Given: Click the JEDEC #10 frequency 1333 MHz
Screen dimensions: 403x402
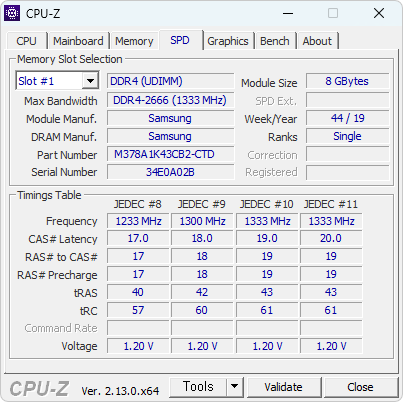Looking at the screenshot, I should click(267, 221).
